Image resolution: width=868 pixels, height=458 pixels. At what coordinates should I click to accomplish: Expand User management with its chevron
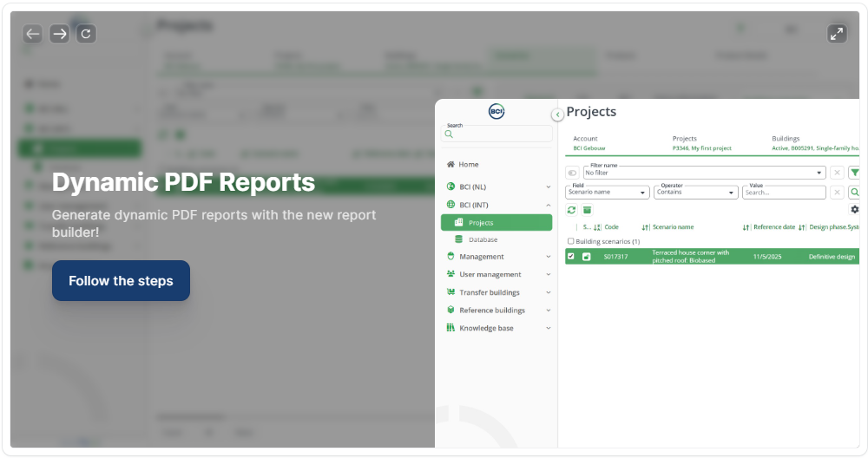click(x=548, y=274)
